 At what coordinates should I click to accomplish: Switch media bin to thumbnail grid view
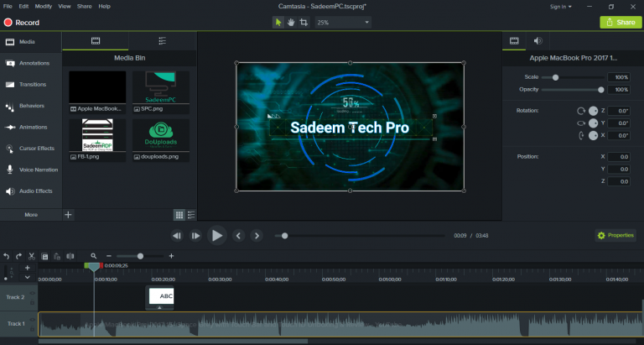pos(179,215)
